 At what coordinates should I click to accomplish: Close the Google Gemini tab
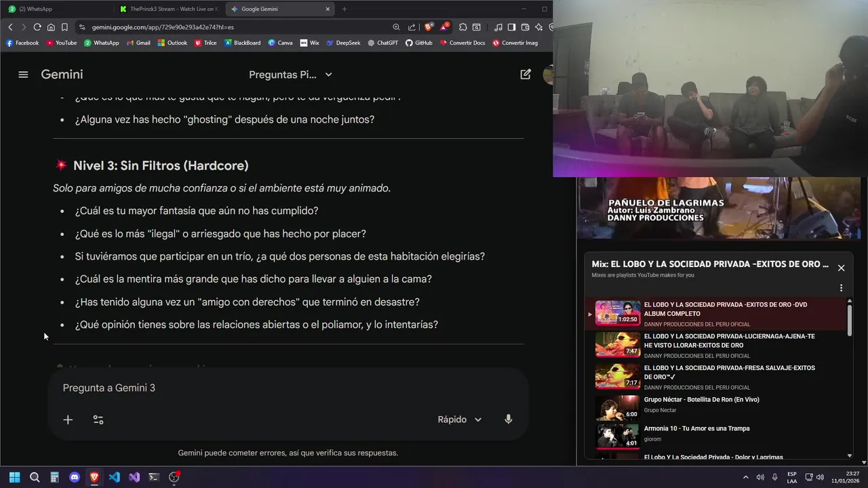(x=328, y=9)
